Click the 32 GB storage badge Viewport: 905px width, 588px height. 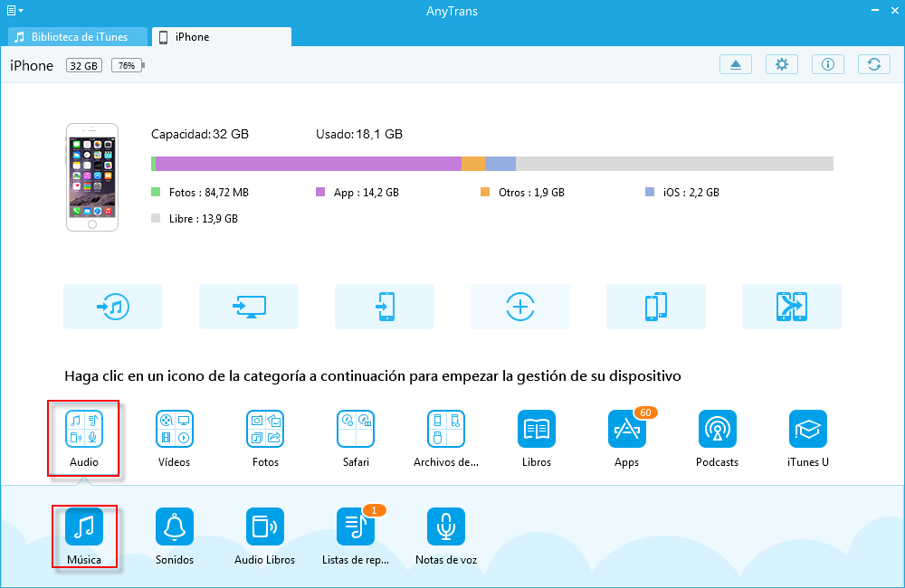click(83, 66)
